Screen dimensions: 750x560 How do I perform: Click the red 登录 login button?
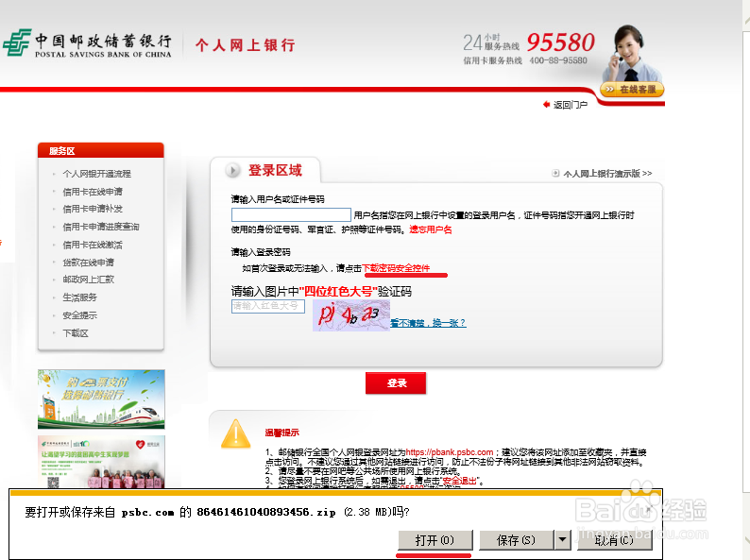pyautogui.click(x=396, y=383)
